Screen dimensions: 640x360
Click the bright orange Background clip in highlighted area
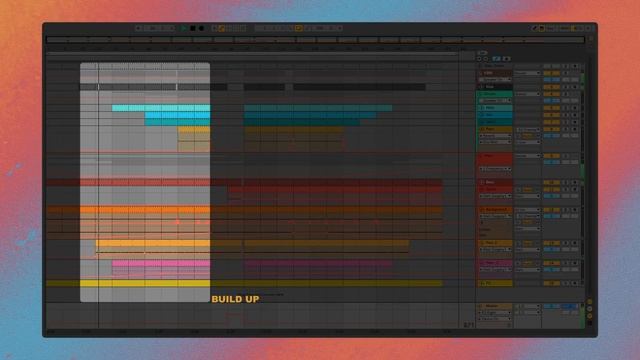point(145,210)
